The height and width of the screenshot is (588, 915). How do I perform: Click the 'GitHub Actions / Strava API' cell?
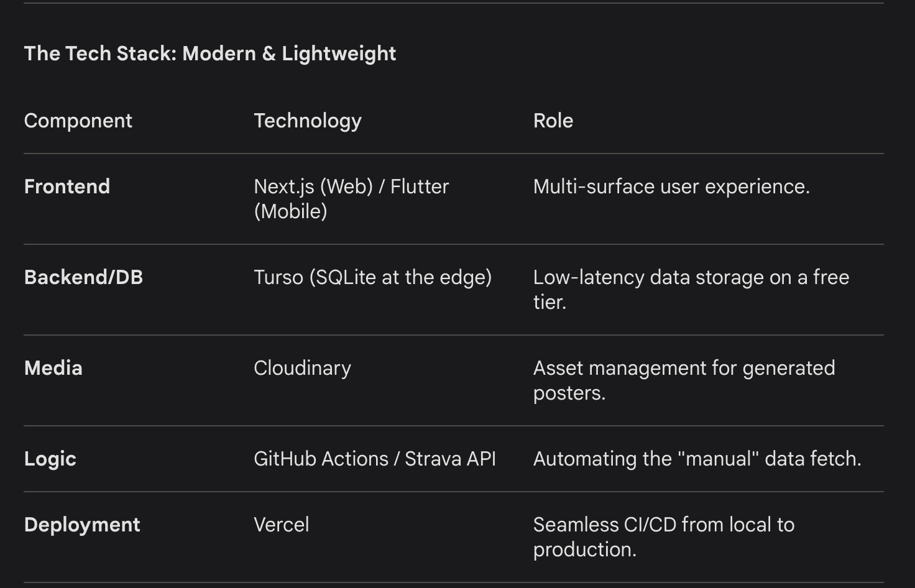coord(375,459)
